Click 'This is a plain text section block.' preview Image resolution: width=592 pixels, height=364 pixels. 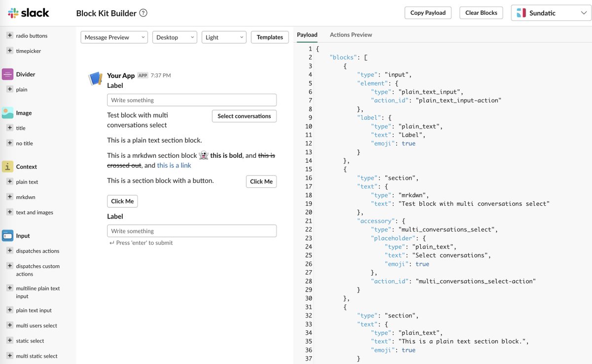[154, 140]
